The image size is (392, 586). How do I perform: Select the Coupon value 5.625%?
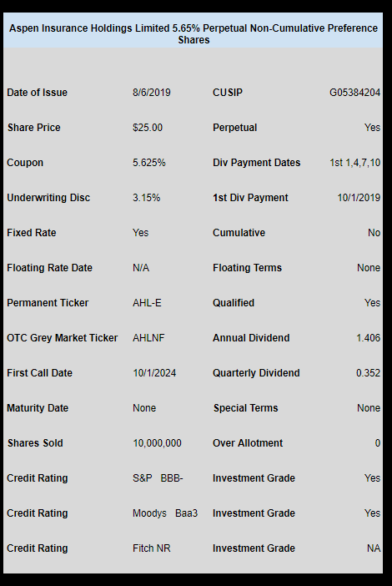[149, 163]
